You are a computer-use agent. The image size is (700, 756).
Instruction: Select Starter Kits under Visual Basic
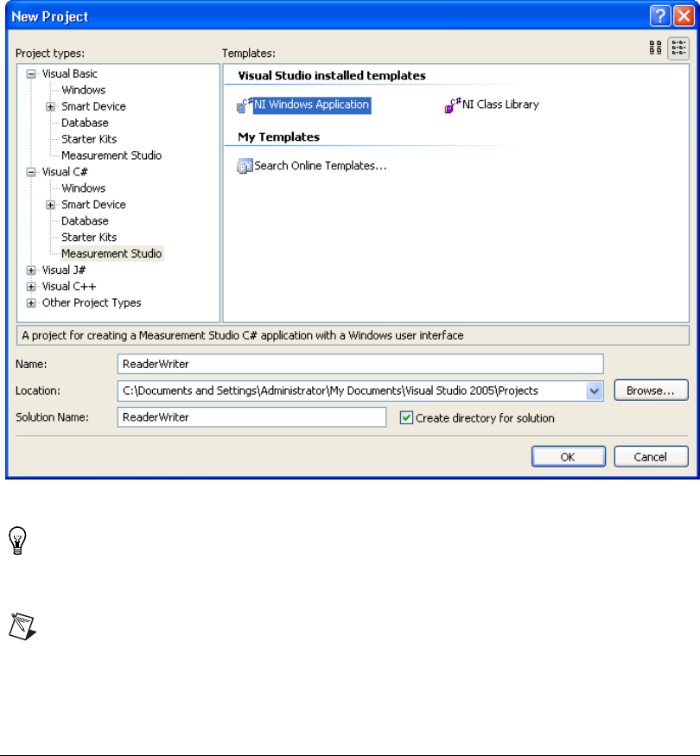tap(89, 139)
